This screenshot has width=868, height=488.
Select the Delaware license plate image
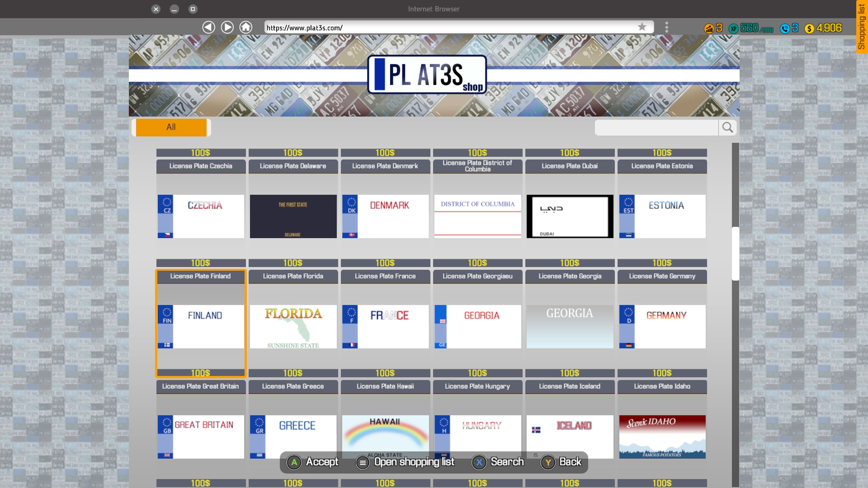tap(293, 216)
